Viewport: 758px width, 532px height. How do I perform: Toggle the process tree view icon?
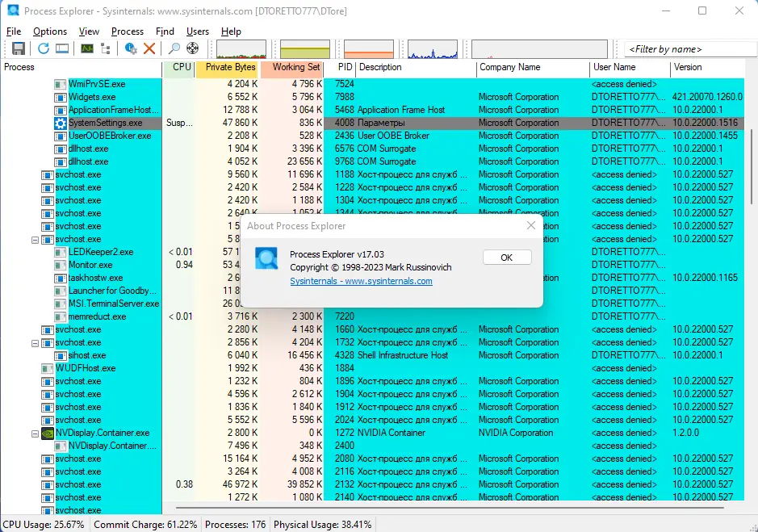point(106,48)
